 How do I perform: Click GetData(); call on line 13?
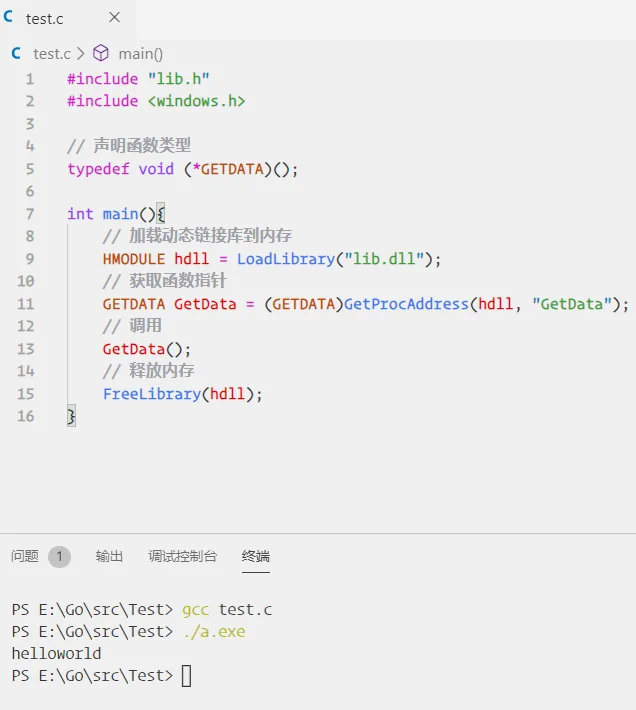pyautogui.click(x=147, y=349)
